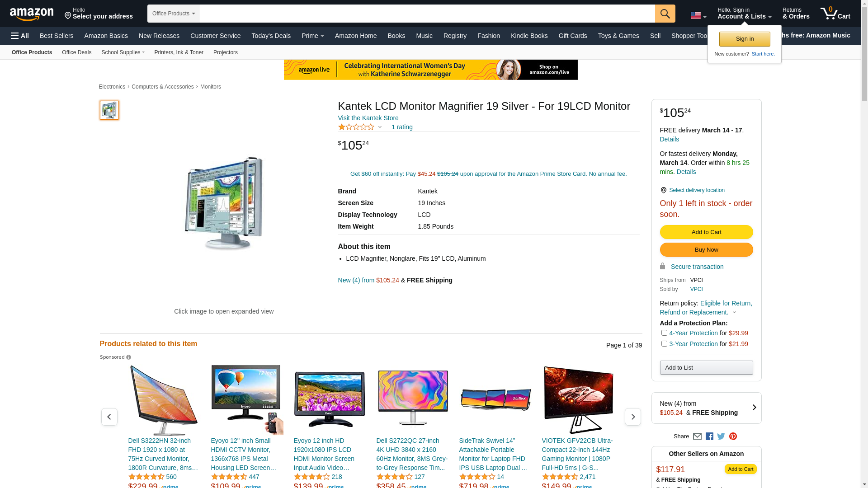This screenshot has width=868, height=488.
Task: Select the product thumbnail image
Action: (x=109, y=110)
